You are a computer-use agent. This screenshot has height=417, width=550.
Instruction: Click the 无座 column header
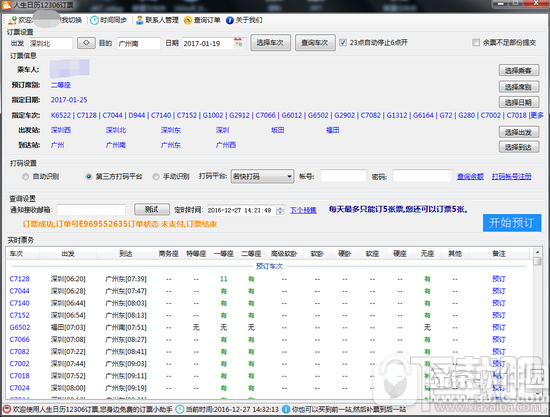coord(427,254)
